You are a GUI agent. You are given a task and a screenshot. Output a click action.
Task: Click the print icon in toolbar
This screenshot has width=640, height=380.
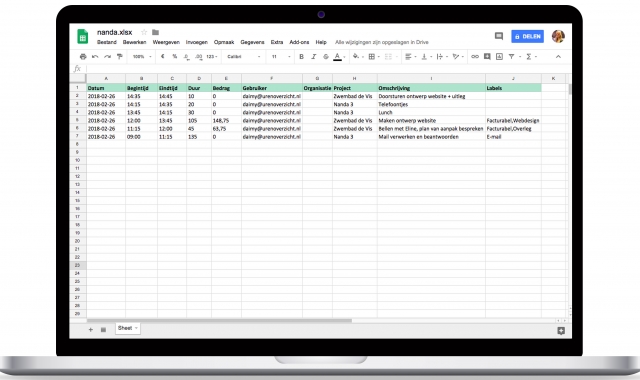(x=83, y=57)
